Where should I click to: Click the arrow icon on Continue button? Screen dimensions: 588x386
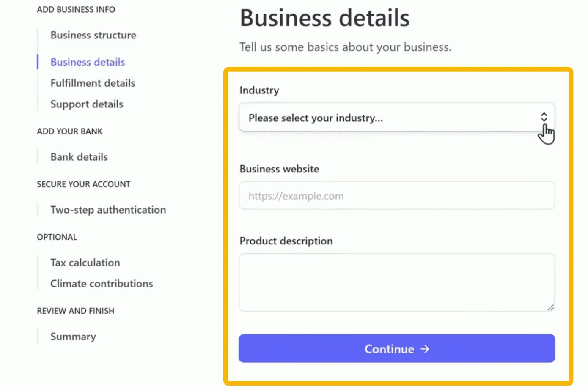pos(425,349)
